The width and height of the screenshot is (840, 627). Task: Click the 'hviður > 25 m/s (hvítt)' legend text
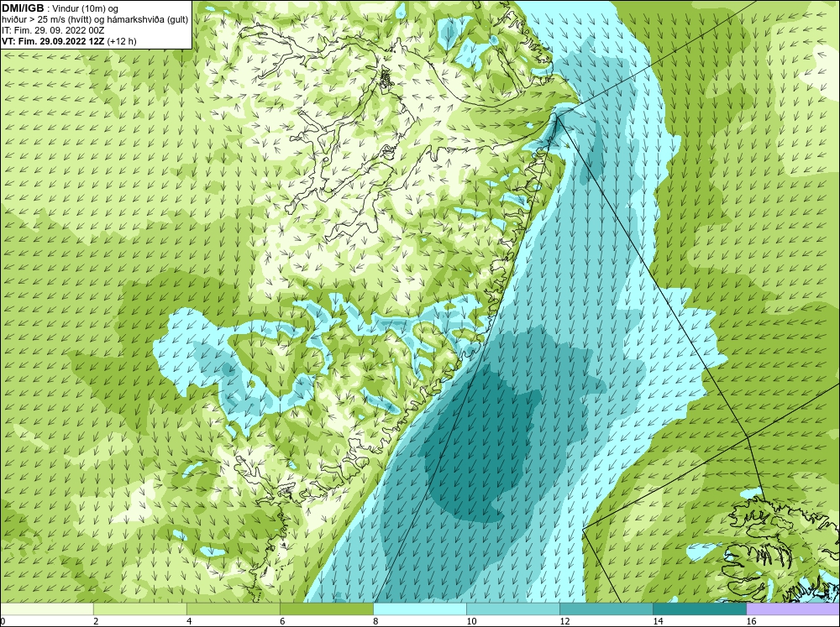(46, 20)
